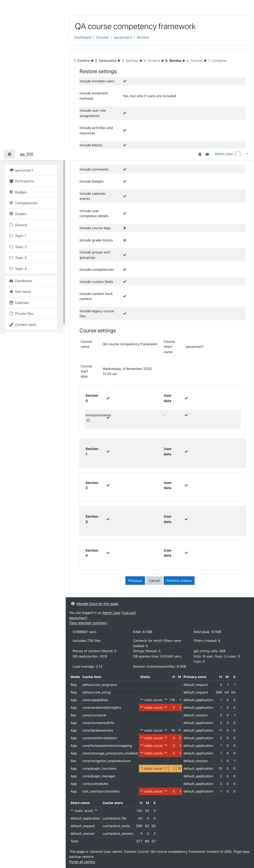254x868 pixels.
Task: Click the Private files document icon
Action: [x=12, y=313]
